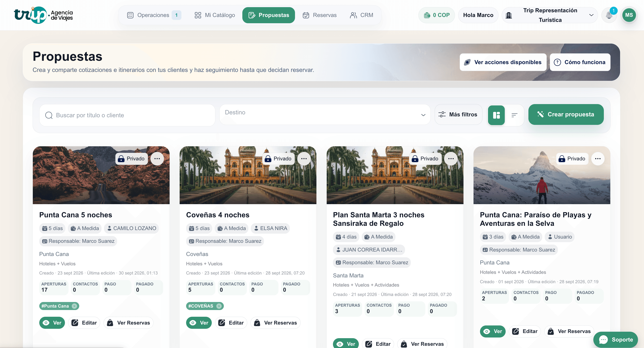Click Privado lock badge on Coveñas 4 noches

point(278,159)
